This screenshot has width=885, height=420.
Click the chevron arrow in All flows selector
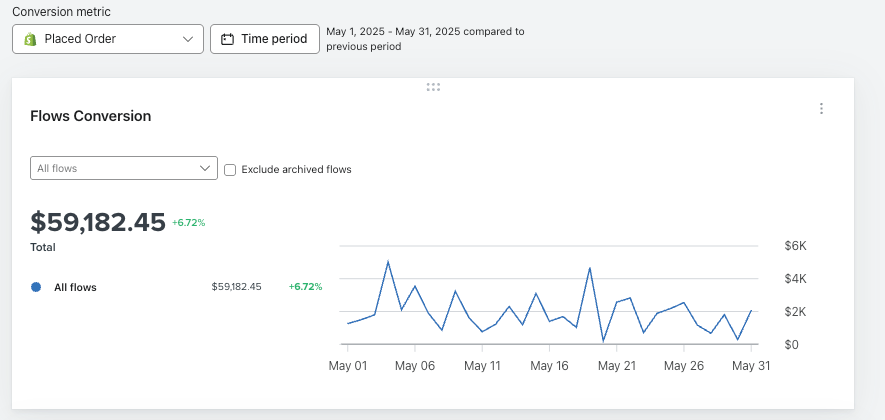pos(205,168)
